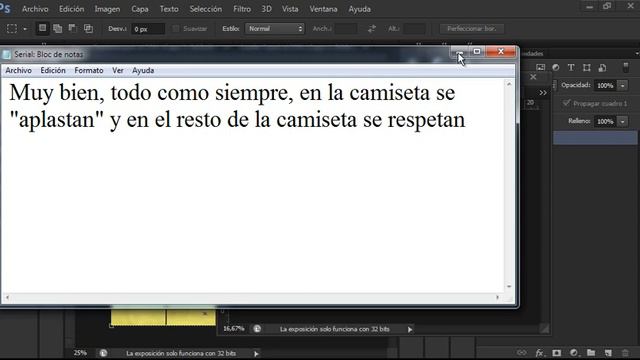640x360 pixels.
Task: Toggle the layer filtering switch
Action: coord(626,67)
